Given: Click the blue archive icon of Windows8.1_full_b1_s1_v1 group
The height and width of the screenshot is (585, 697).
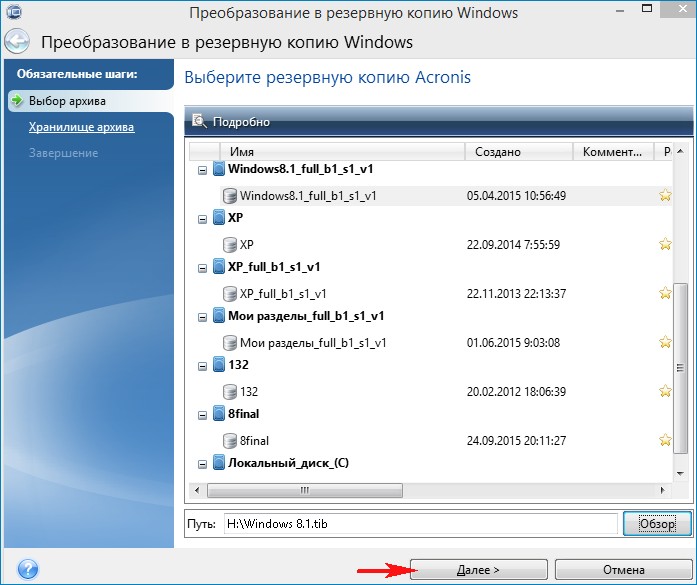Looking at the screenshot, I should [218, 169].
